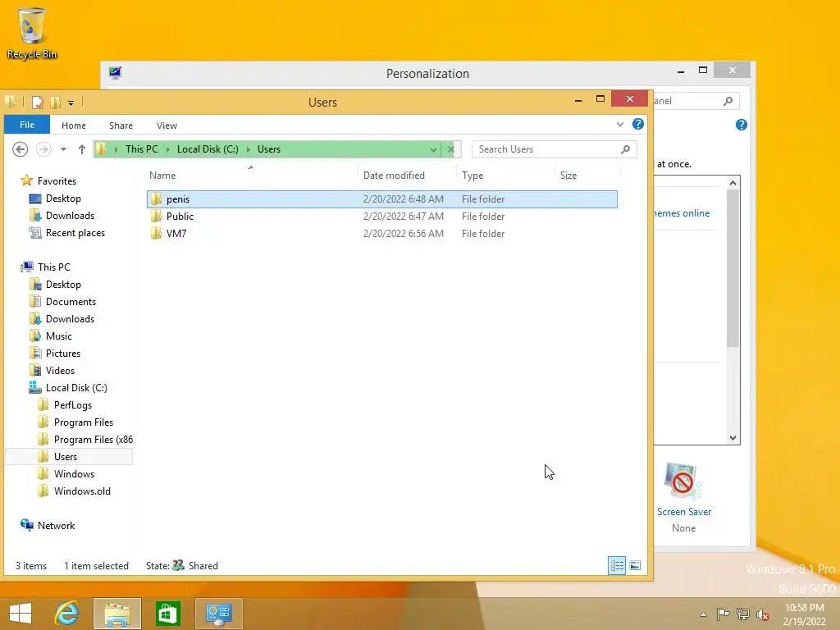Screen dimensions: 840x630
Task: Open Documents under This PC
Action: tap(71, 302)
